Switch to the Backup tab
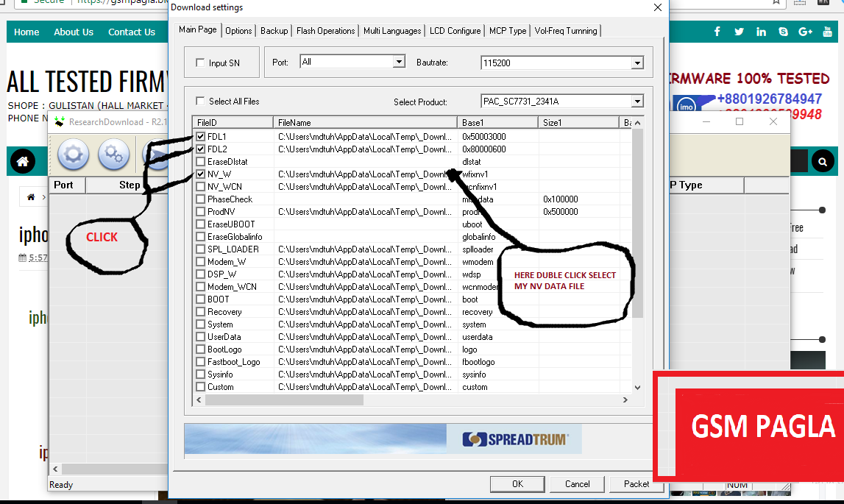The height and width of the screenshot is (504, 844). [274, 31]
